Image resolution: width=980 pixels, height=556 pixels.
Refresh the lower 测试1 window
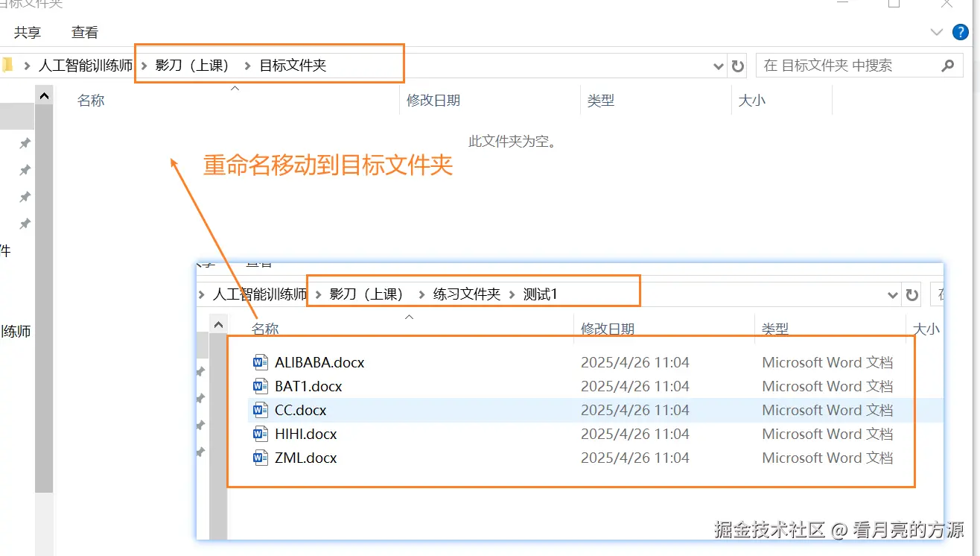[x=911, y=295]
